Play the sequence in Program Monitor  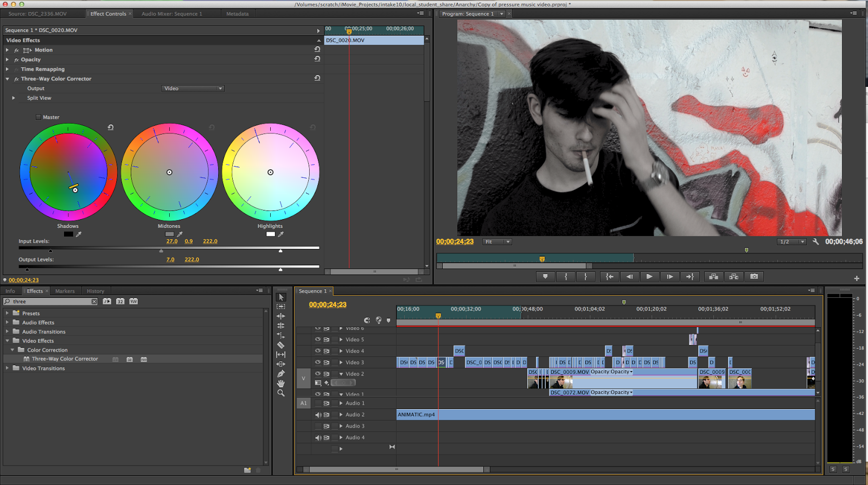pos(649,277)
